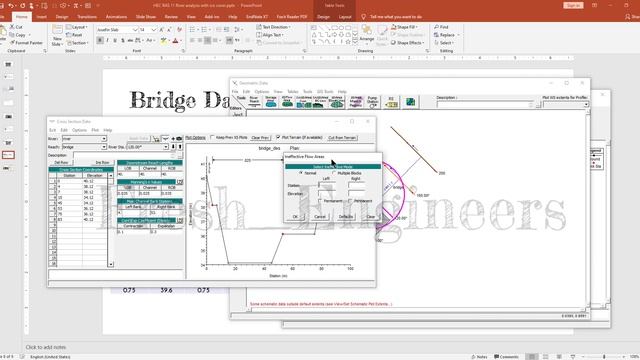Toggle Bold formatting in Font group
This screenshot has width=640, height=360.
[100, 40]
